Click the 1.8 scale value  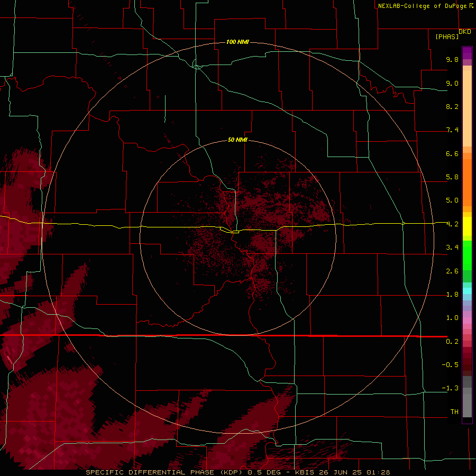(452, 295)
